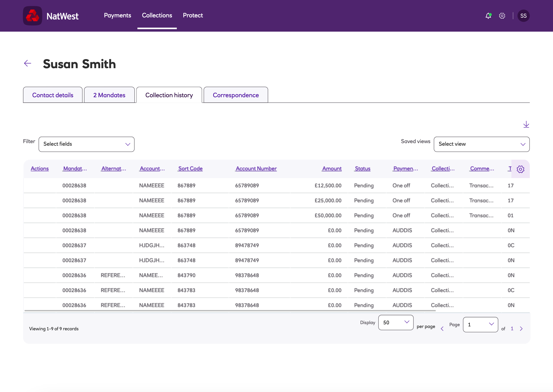
Task: Click sort code 843790 cell
Action: pos(186,275)
